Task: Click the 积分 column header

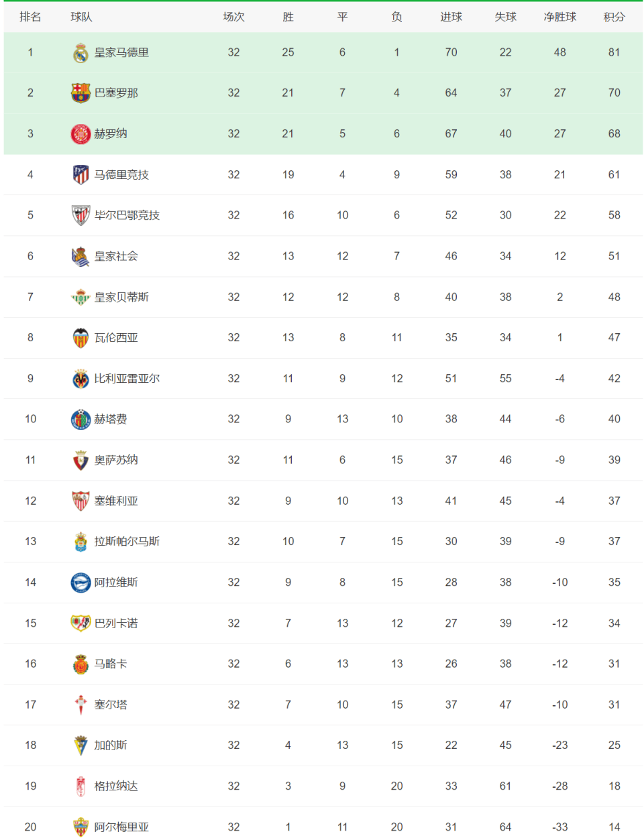Action: [x=614, y=17]
